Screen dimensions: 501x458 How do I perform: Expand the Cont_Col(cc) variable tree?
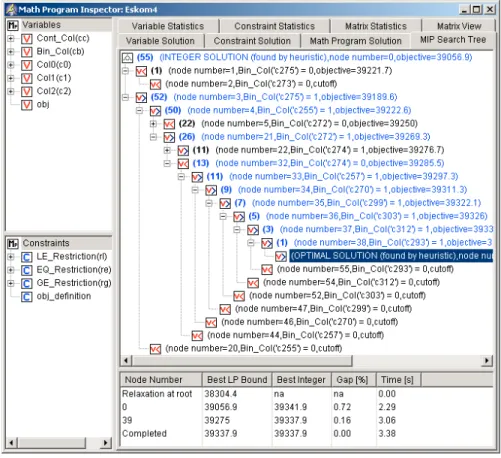coord(11,39)
